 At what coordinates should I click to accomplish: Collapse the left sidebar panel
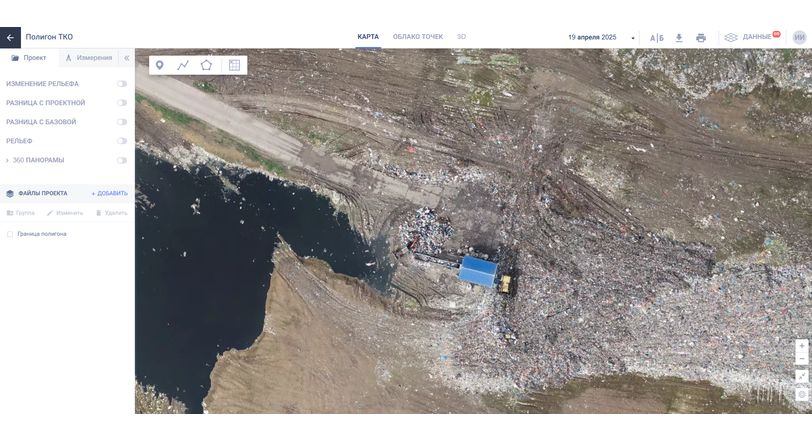126,58
